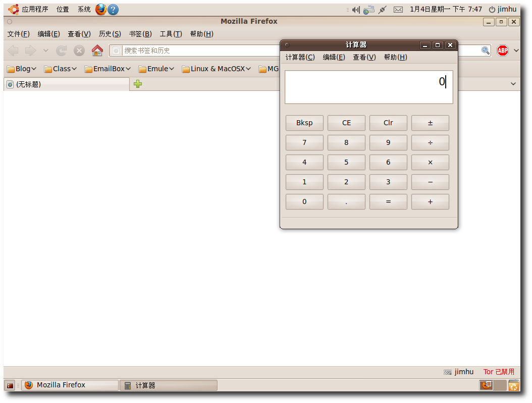Click the Show Desktop icon in the bottom panel
532x403 pixels.
[10, 385]
